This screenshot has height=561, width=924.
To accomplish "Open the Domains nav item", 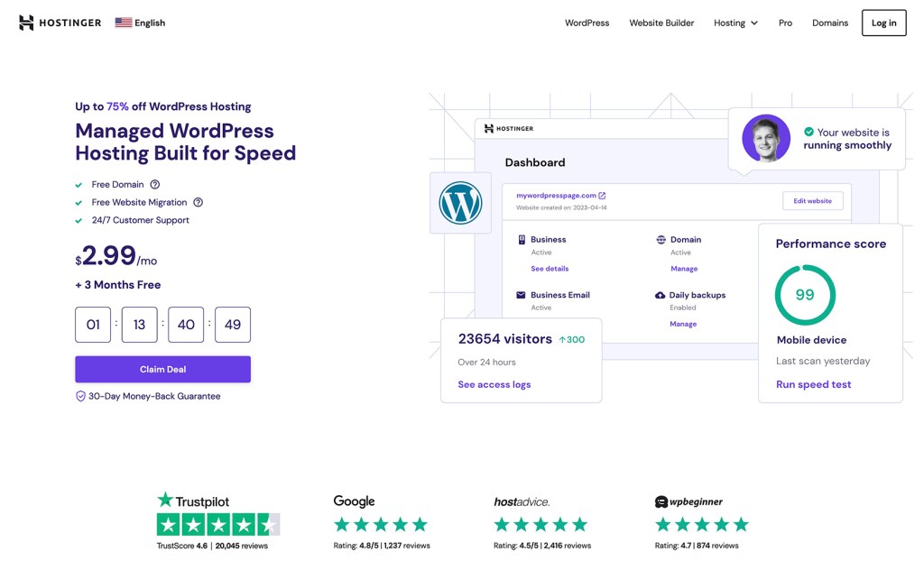I will coord(830,23).
